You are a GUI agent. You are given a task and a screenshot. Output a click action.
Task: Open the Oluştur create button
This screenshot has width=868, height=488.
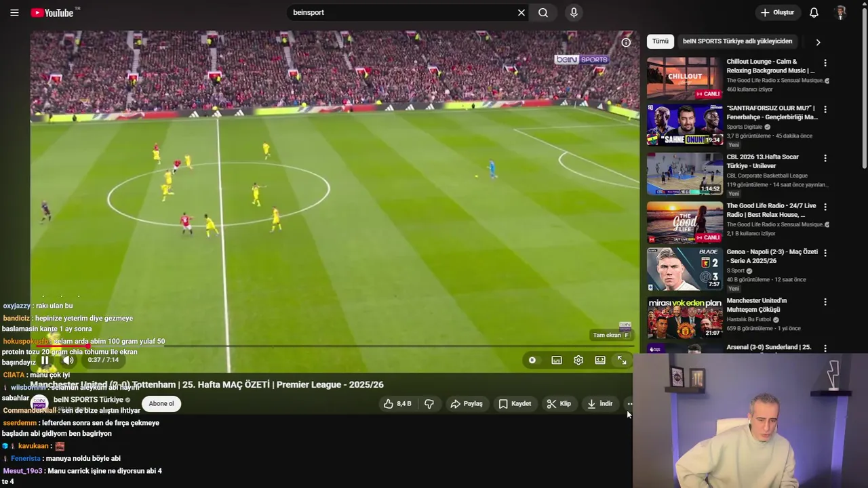(x=777, y=12)
